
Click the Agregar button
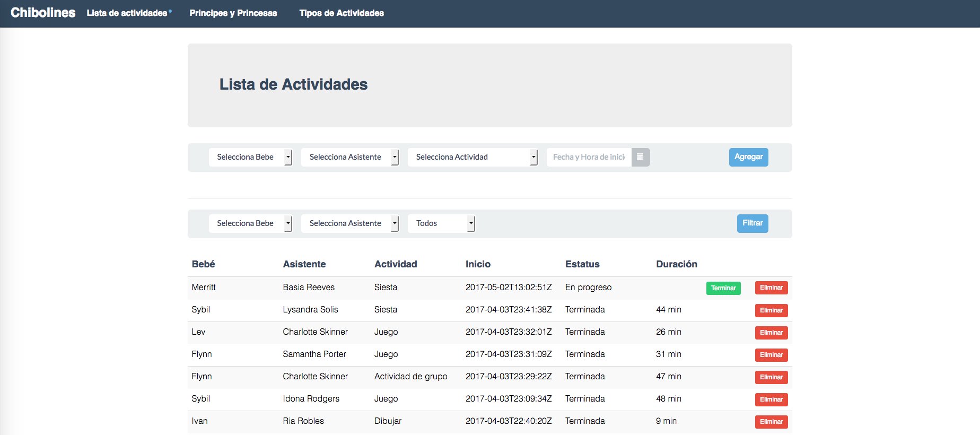tap(749, 157)
